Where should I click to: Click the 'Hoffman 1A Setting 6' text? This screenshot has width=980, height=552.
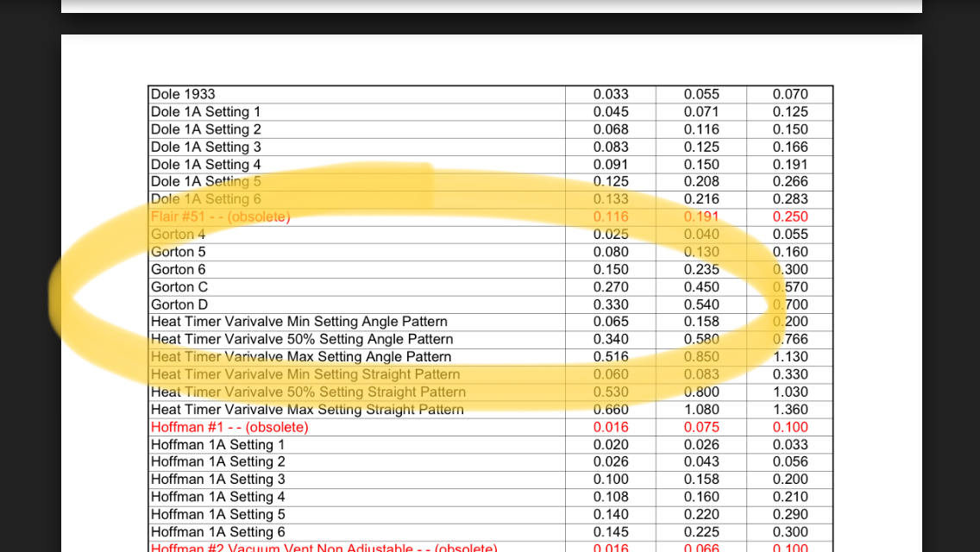click(217, 532)
